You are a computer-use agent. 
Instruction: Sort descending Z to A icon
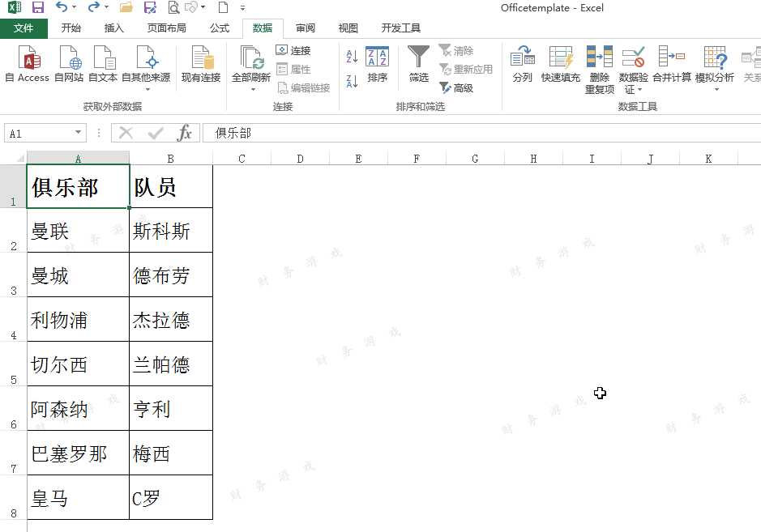(x=353, y=81)
